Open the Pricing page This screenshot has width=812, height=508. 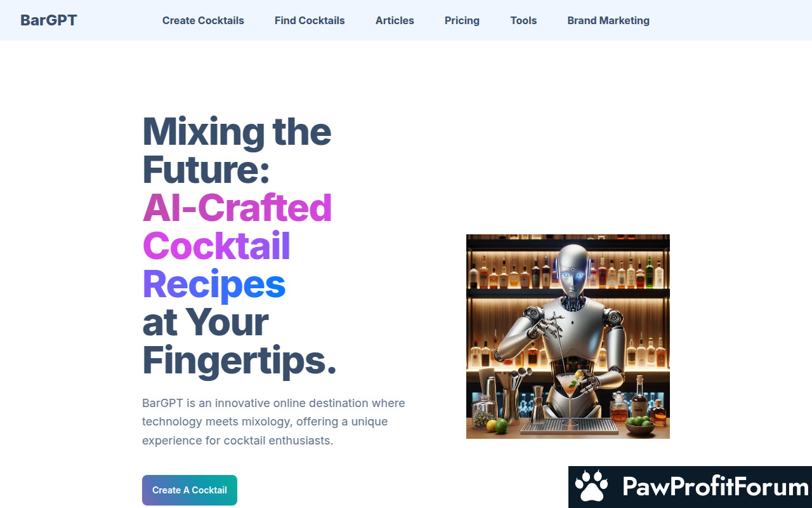click(x=462, y=20)
